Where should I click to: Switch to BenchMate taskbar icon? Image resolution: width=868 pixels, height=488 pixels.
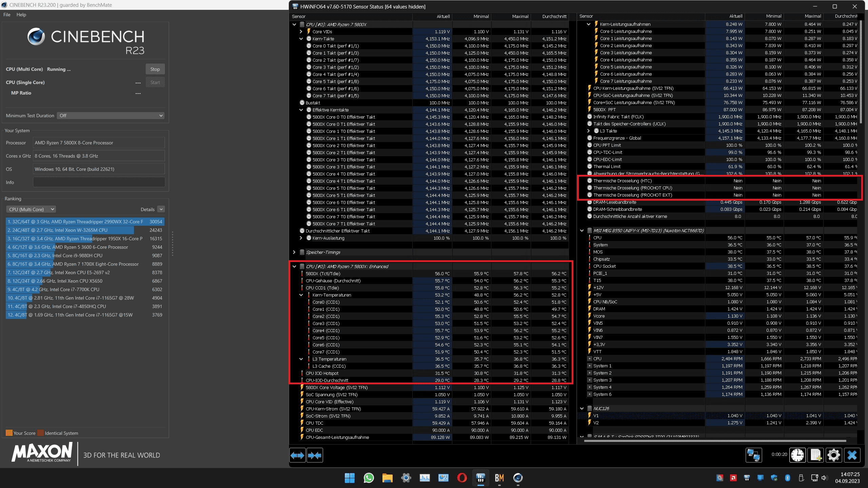(x=499, y=478)
